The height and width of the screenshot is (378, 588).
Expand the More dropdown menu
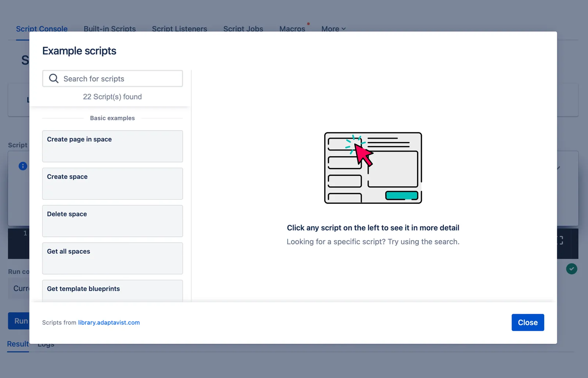[x=333, y=29]
